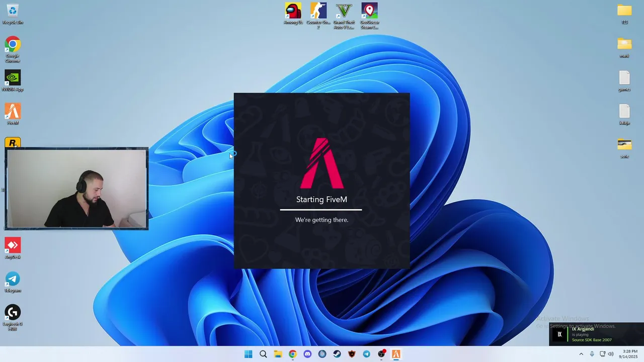Open taskbar Search
Image resolution: width=644 pixels, height=362 pixels.
pos(263,354)
